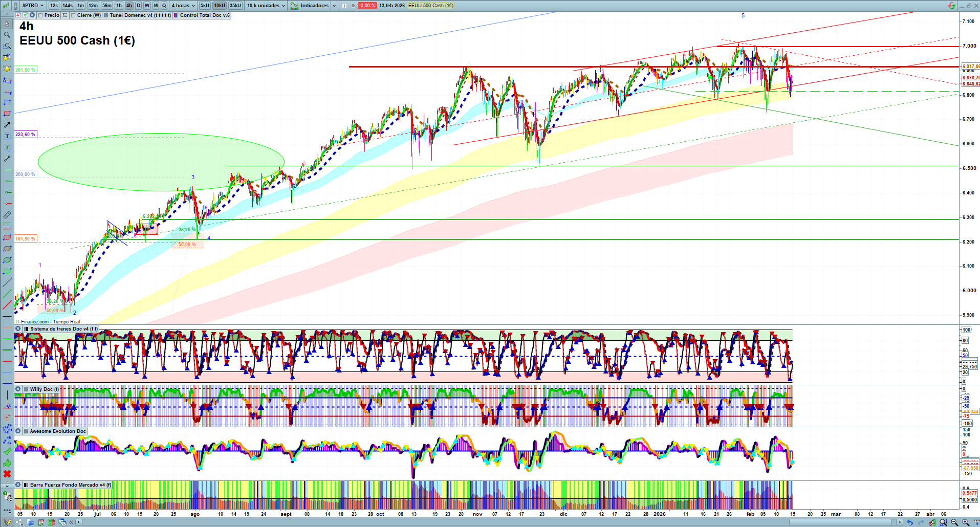Select the red rectangle drawing tool

pyautogui.click(x=7, y=114)
